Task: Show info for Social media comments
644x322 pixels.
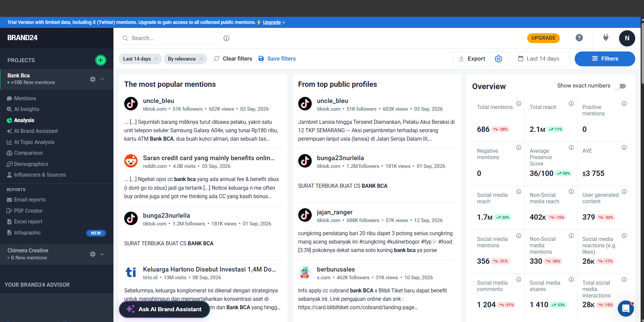Action: [519, 279]
